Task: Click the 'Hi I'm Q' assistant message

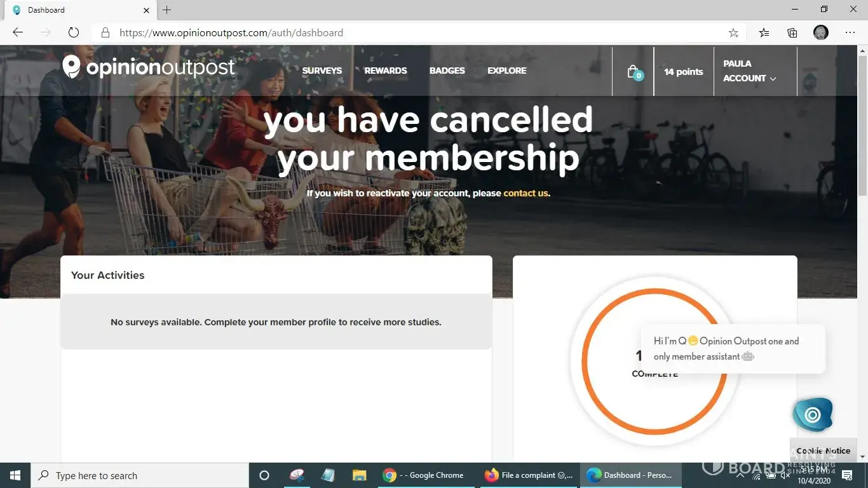Action: click(x=733, y=349)
